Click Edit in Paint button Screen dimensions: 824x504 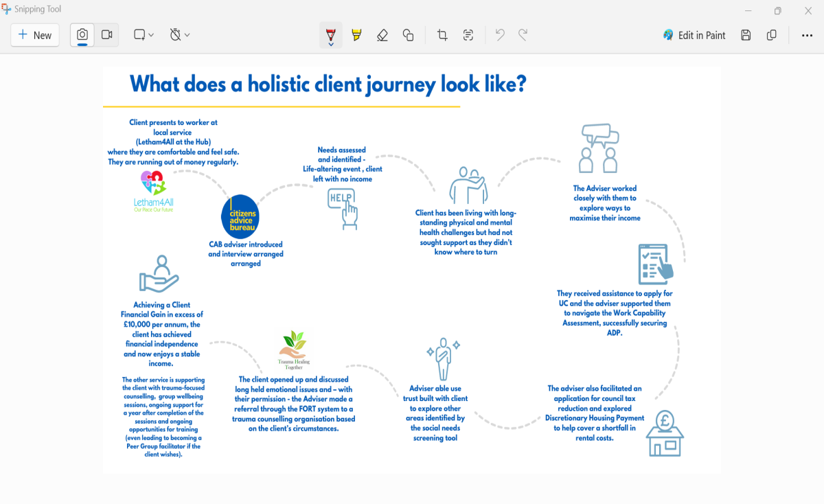694,35
